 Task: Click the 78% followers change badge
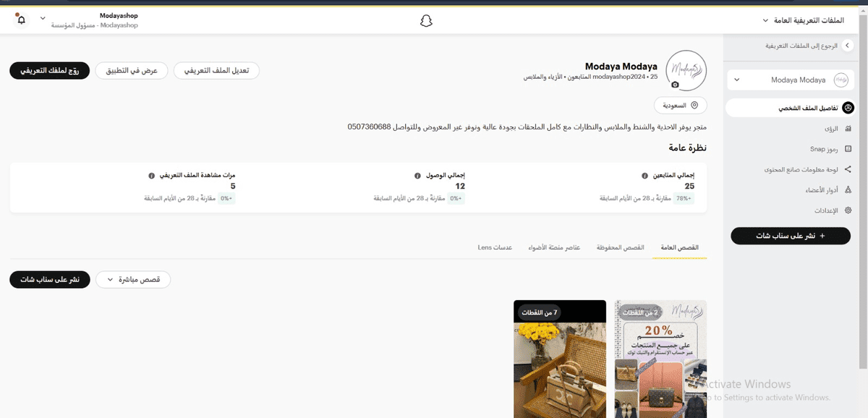[x=684, y=198]
